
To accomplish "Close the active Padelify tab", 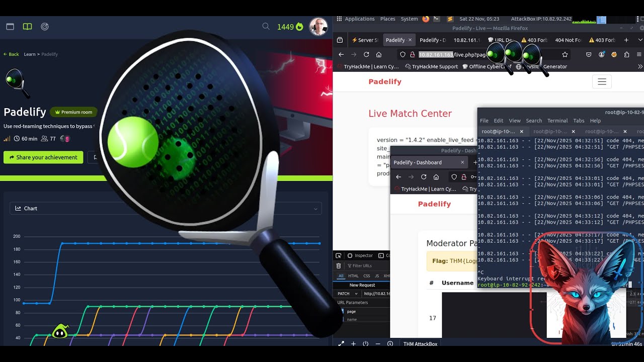I will tap(410, 40).
